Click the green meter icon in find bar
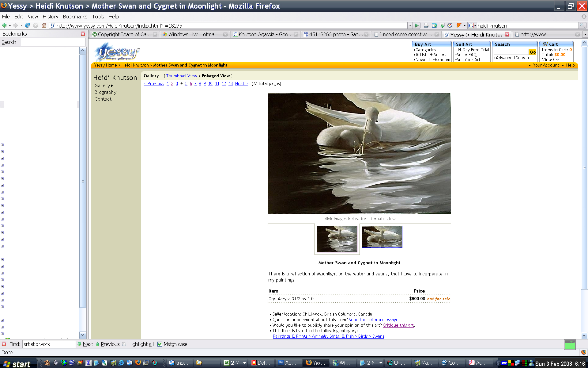Image resolution: width=588 pixels, height=368 pixels. pos(570,345)
